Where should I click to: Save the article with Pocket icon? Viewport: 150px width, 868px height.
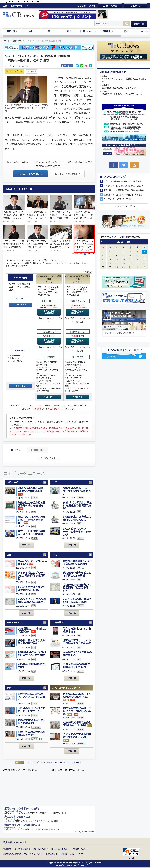(x=86, y=66)
